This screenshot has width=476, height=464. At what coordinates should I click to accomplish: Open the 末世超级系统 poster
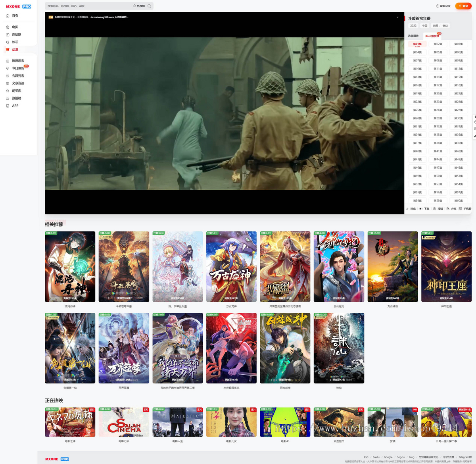pos(231,348)
